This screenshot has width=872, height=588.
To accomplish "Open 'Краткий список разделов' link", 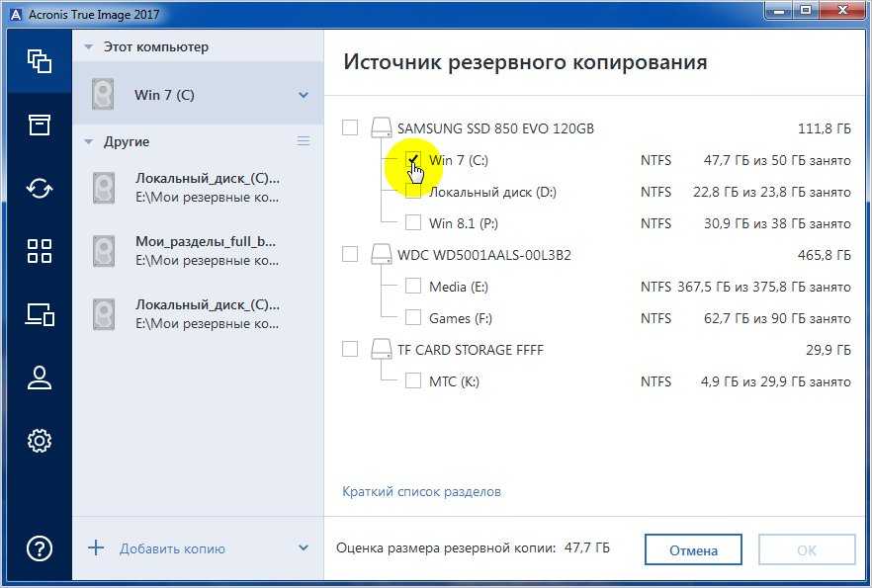I will coord(421,491).
